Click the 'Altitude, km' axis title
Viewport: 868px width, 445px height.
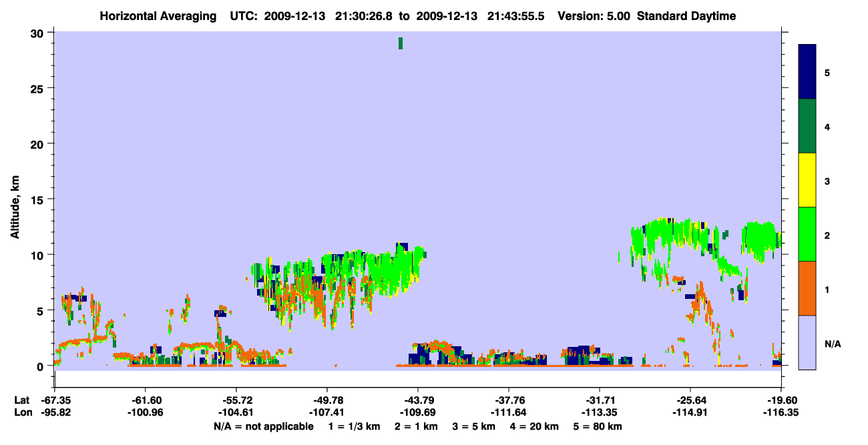click(x=15, y=201)
